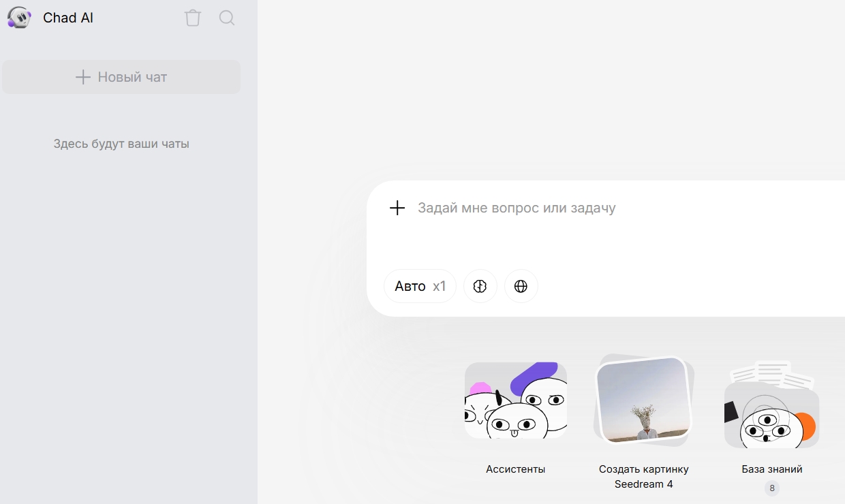Click the plus attachment icon in the prompt box
Image resolution: width=845 pixels, height=504 pixels.
(x=397, y=208)
